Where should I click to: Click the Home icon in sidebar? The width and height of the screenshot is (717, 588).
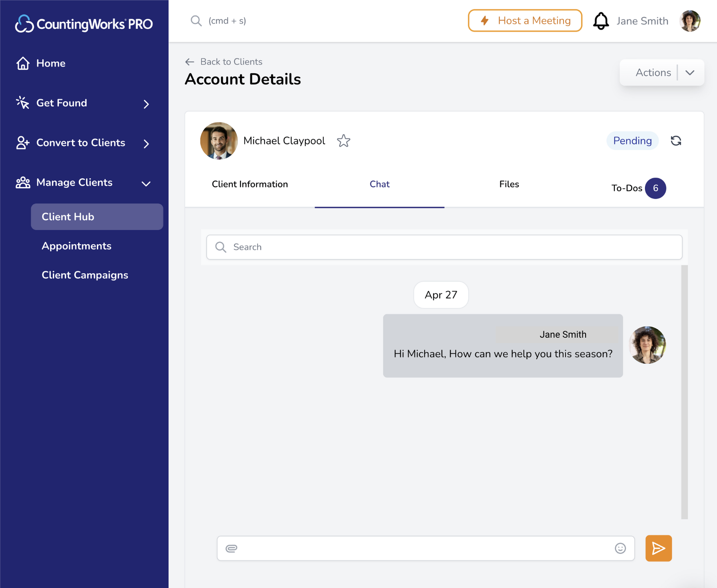23,63
